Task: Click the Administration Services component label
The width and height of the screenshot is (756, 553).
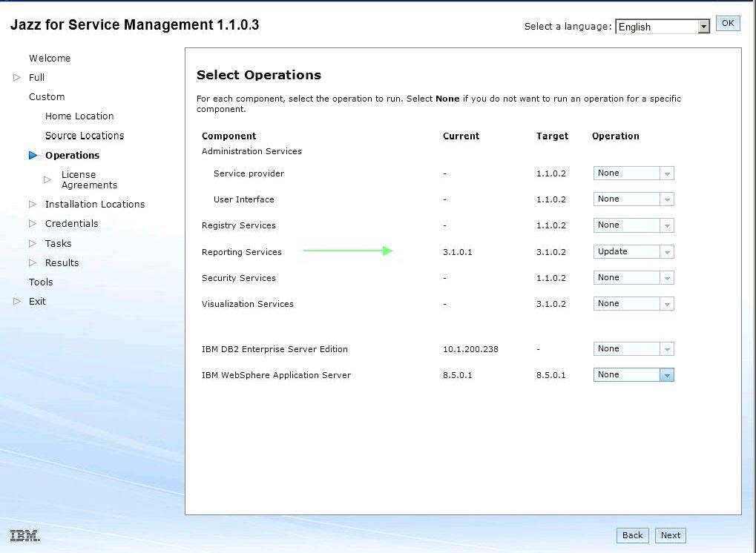Action: coord(252,151)
